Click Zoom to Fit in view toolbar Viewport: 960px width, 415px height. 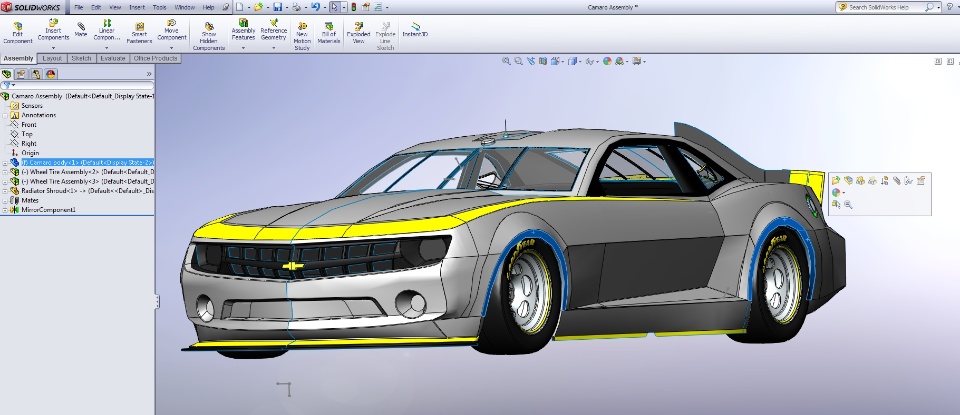(x=506, y=61)
